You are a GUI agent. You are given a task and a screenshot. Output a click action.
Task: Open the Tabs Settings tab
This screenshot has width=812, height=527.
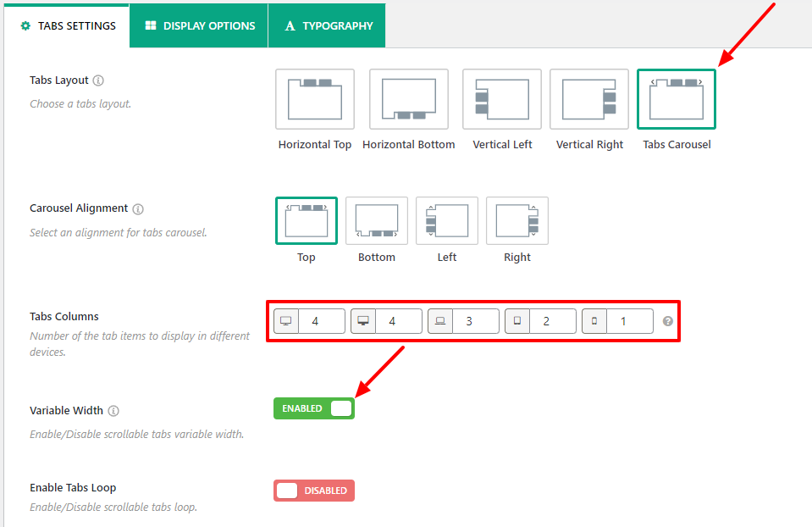tap(68, 26)
